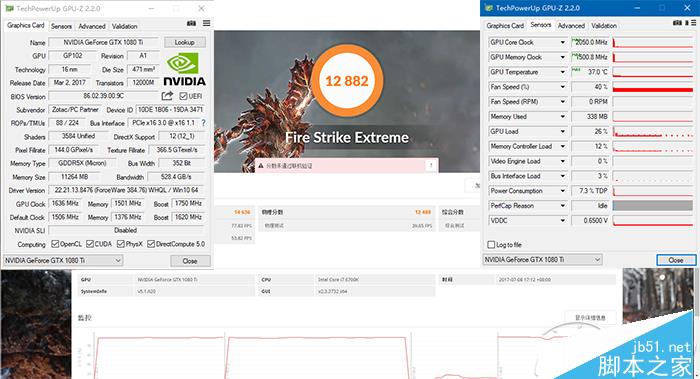Image resolution: width=700 pixels, height=379 pixels.
Task: Close the Sensors GPU-Z window with X
Action: (x=687, y=8)
